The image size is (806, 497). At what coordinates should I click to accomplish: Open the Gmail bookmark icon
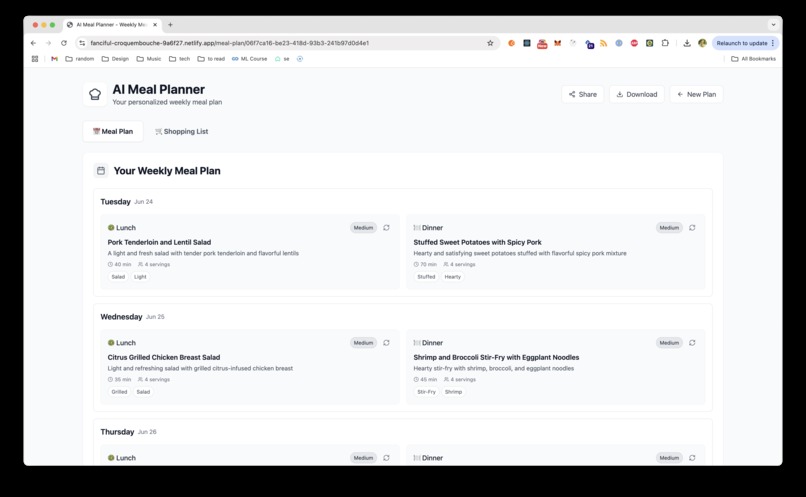(54, 59)
